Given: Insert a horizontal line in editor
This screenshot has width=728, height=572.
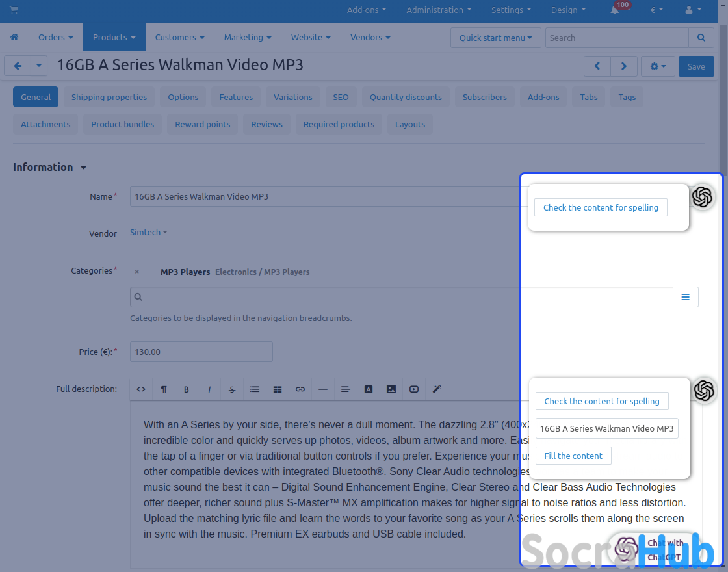Looking at the screenshot, I should tap(322, 389).
